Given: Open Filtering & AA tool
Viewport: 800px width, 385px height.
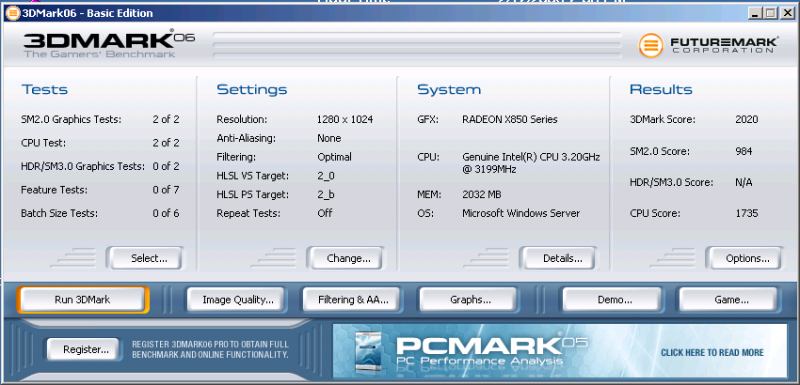Looking at the screenshot, I should click(353, 300).
